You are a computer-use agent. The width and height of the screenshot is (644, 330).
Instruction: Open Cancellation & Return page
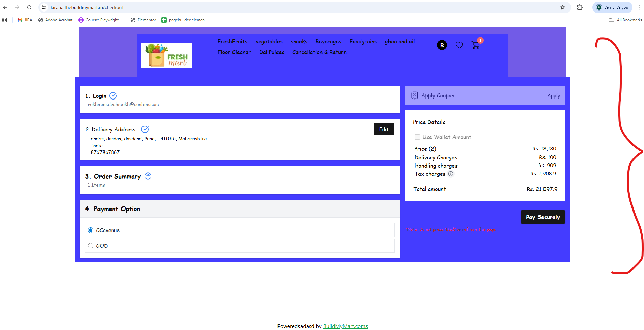[x=319, y=52]
